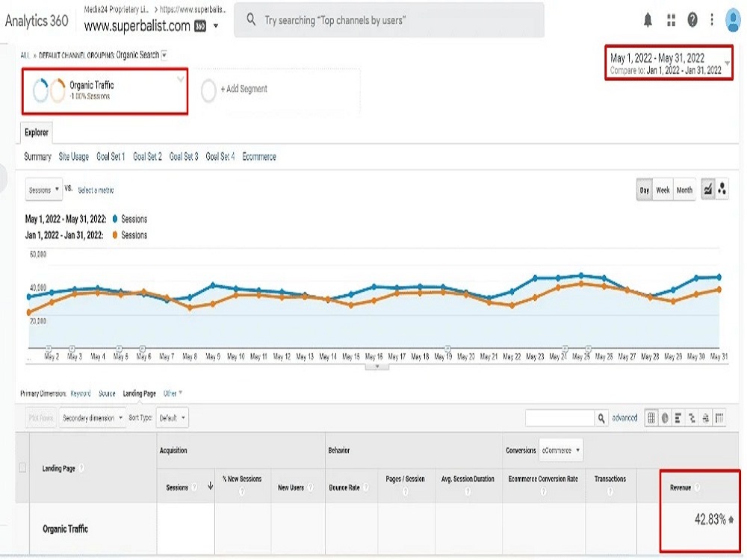Viewport: 747px width, 560px height.
Task: Click the chart annotation expand arrow
Action: coord(376,367)
